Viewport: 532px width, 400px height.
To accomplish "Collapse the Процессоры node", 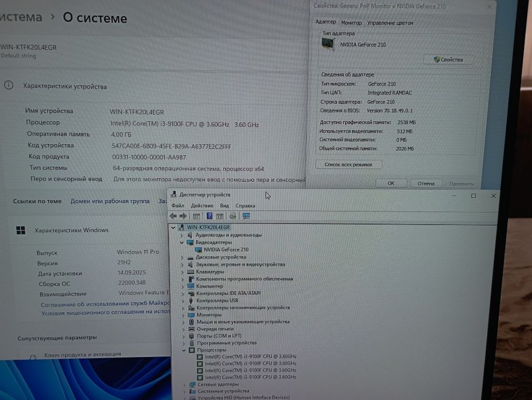I will coord(184,350).
